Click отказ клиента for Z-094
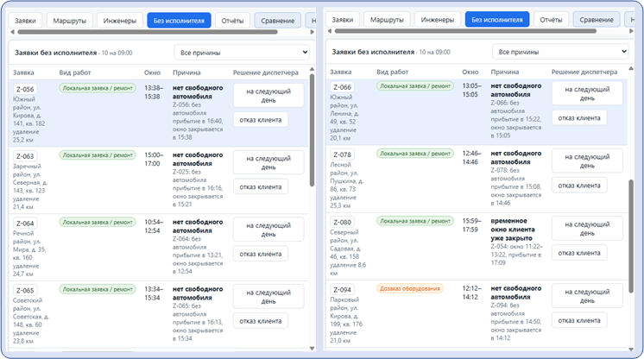The image size is (644, 359). [579, 320]
